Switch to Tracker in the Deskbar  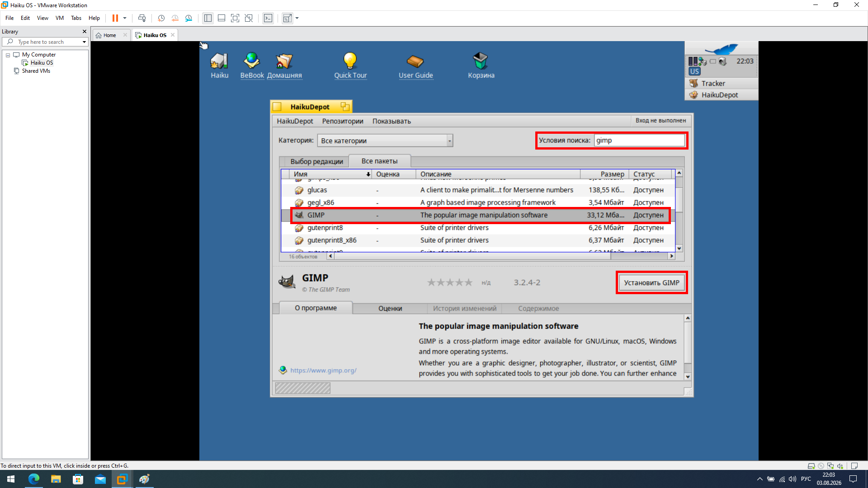722,83
